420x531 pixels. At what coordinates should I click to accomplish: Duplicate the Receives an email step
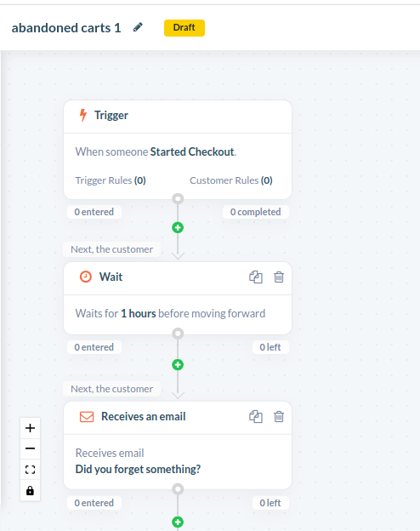(256, 416)
